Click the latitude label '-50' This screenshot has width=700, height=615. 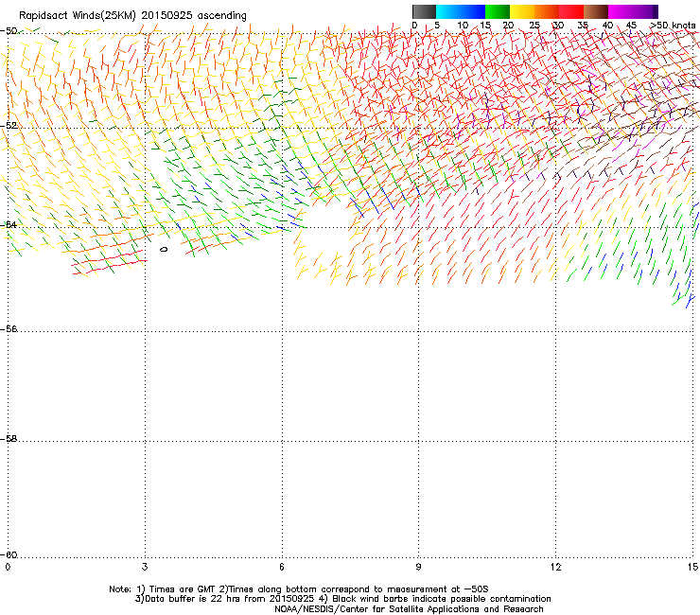coord(9,31)
